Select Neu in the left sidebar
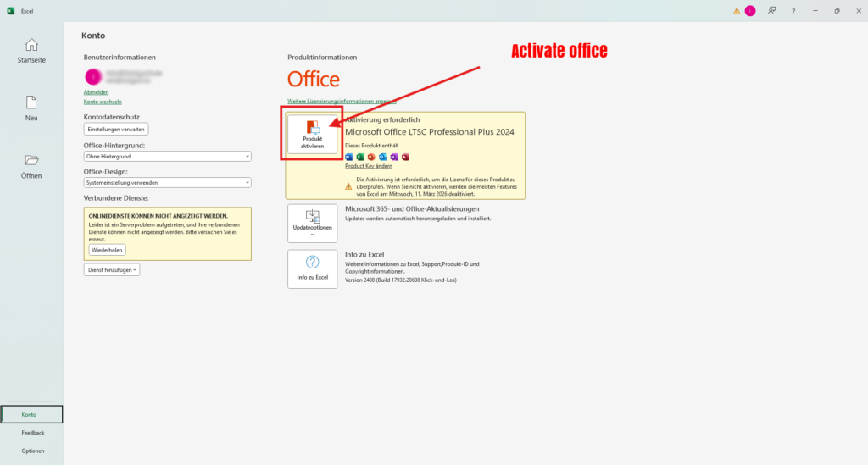The height and width of the screenshot is (465, 868). [x=31, y=108]
